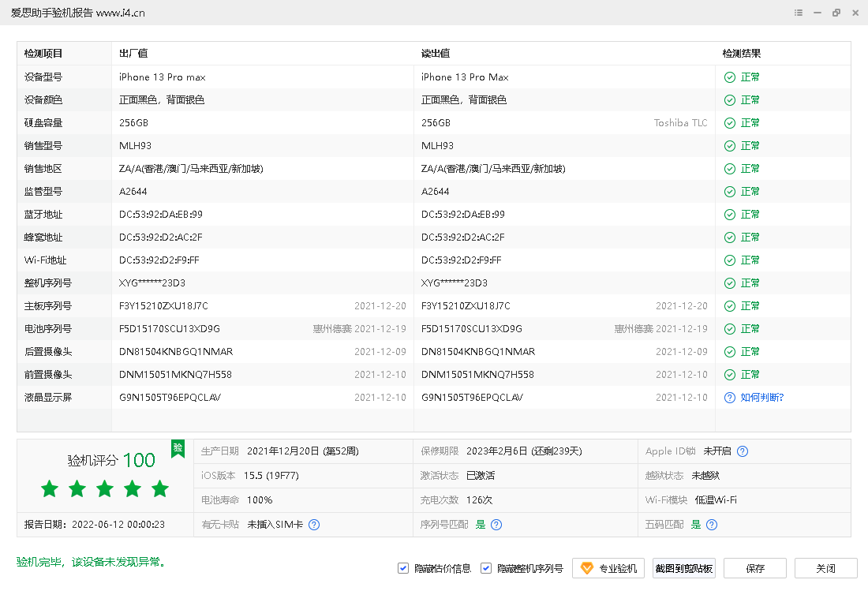The image size is (868, 591).
Task: Click the 充电次数 value 126次
Action: click(x=480, y=499)
